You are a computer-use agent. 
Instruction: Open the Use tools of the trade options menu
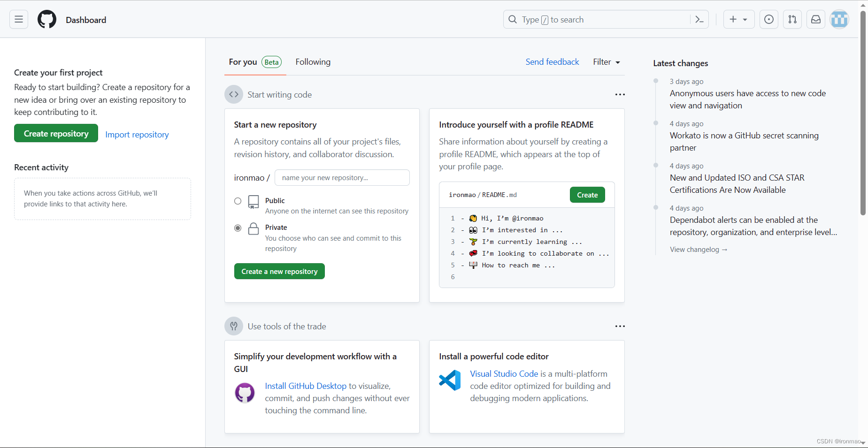[620, 326]
